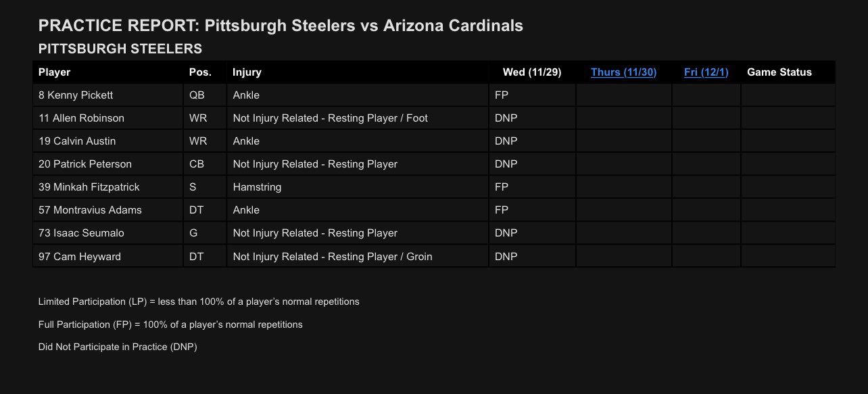
Task: Select the 11 Allen Robinson player cell
Action: (x=108, y=118)
